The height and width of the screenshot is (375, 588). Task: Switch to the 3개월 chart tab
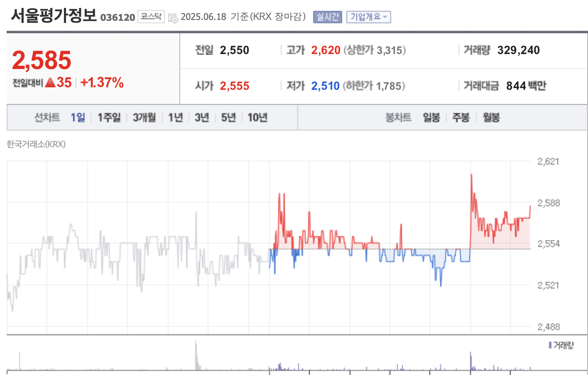click(143, 117)
